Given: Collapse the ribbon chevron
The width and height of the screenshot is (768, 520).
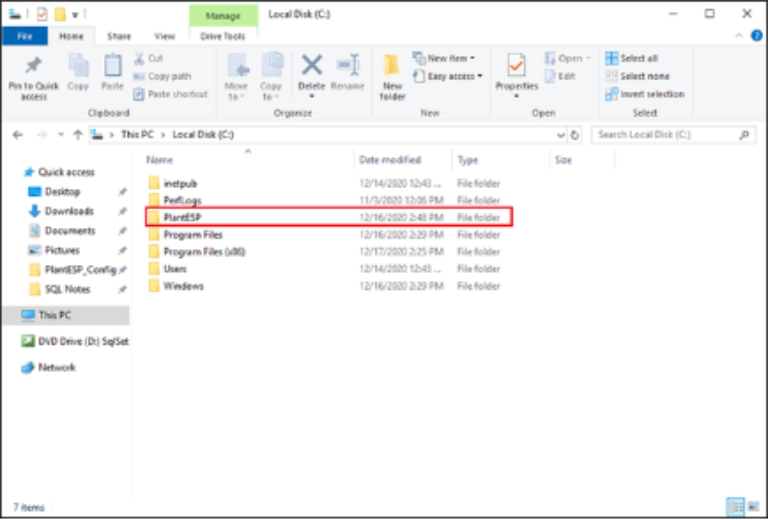Looking at the screenshot, I should pos(739,36).
